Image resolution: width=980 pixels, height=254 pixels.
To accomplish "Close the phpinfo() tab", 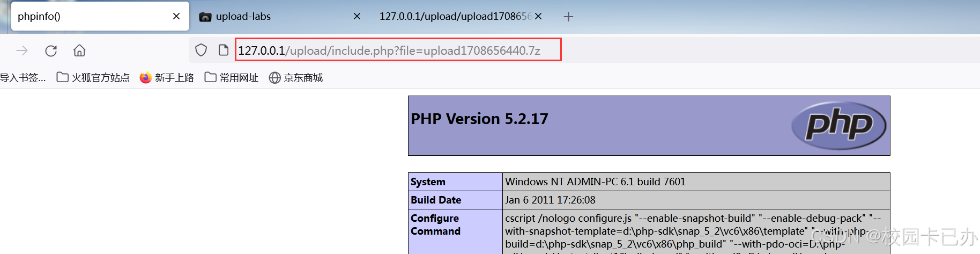I will pos(176,16).
